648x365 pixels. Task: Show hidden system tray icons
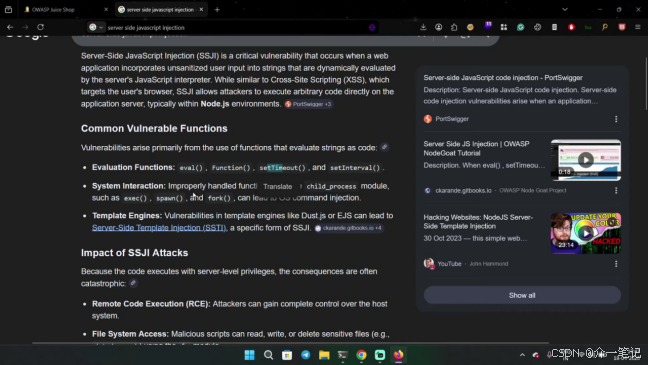(x=522, y=355)
